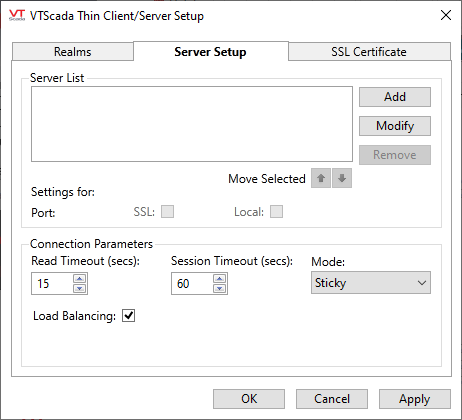Image resolution: width=462 pixels, height=420 pixels.
Task: Switch to the SSL Certificate tab
Action: click(369, 52)
